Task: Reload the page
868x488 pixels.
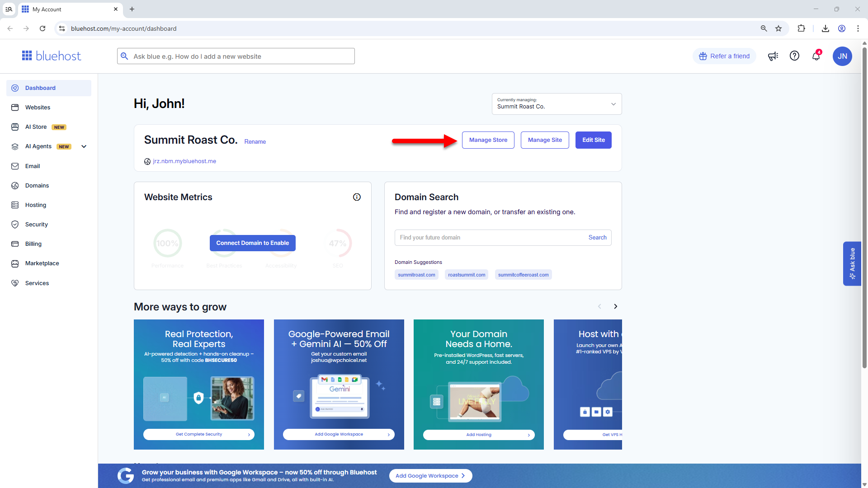Action: (42, 28)
